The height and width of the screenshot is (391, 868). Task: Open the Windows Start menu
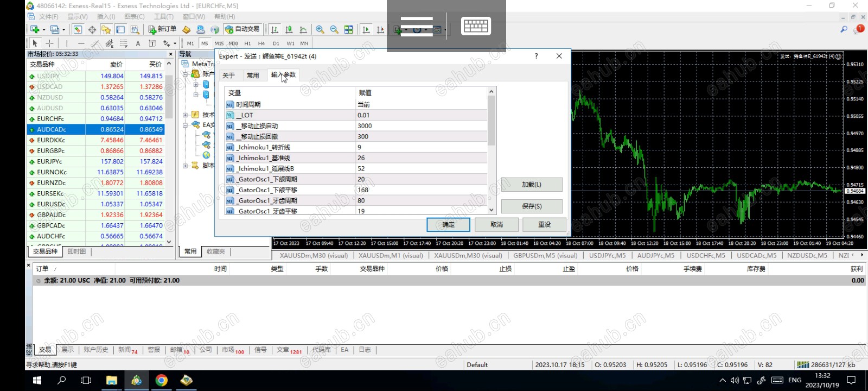click(x=37, y=381)
